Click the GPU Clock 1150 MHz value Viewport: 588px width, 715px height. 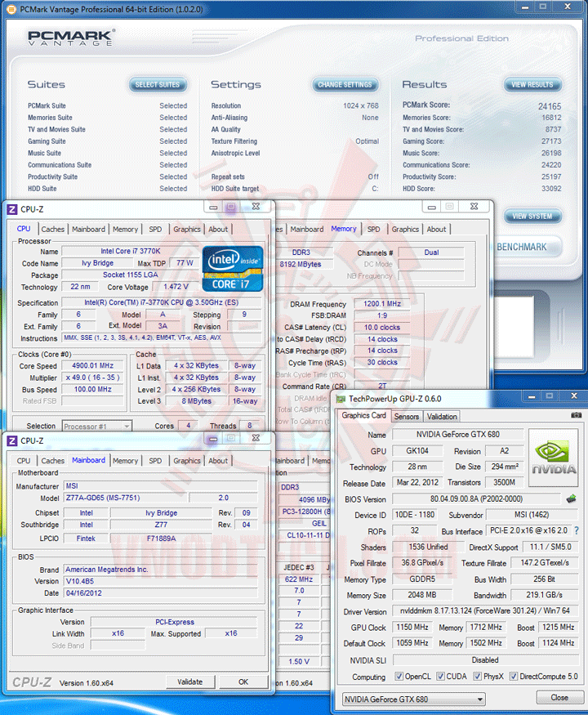click(412, 628)
